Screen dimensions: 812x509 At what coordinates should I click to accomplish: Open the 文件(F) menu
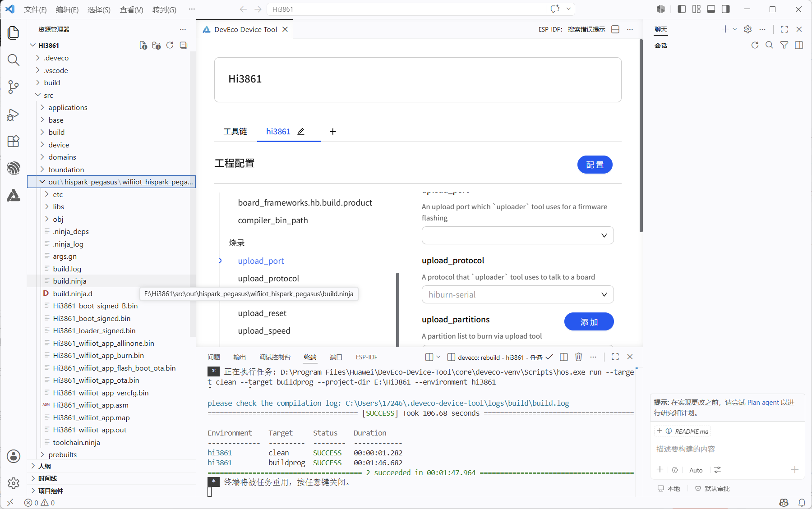[35, 9]
